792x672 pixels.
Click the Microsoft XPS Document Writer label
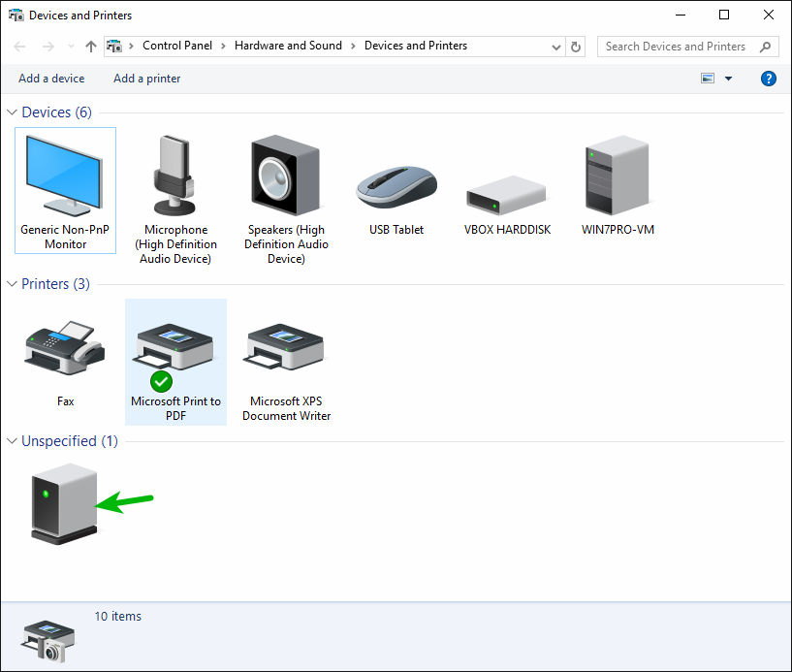[x=286, y=408]
